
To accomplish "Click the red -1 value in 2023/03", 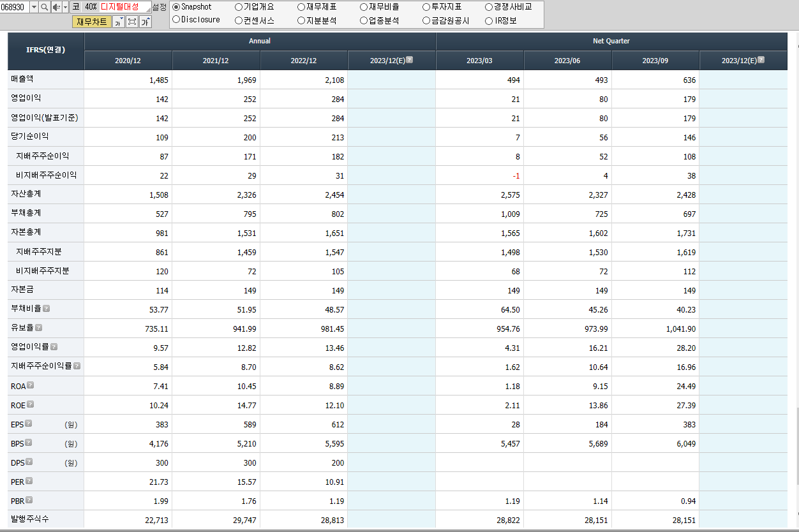I will [x=515, y=176].
